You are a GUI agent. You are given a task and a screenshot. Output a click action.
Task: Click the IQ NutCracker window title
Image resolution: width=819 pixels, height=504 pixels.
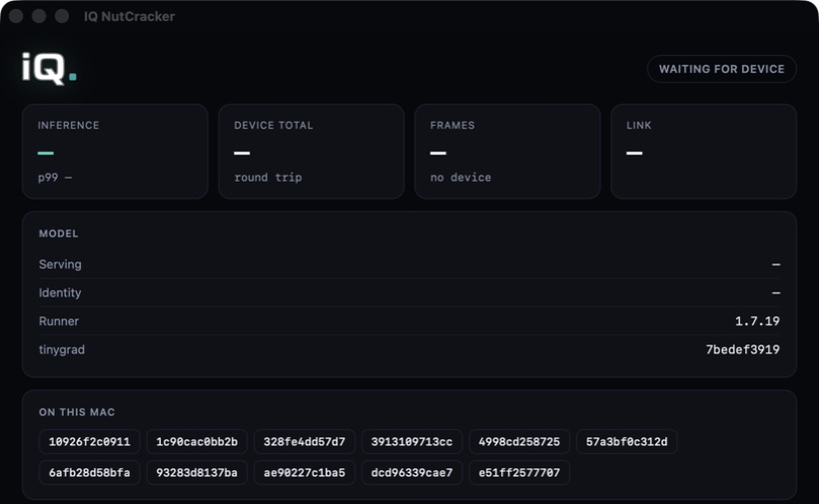point(129,17)
